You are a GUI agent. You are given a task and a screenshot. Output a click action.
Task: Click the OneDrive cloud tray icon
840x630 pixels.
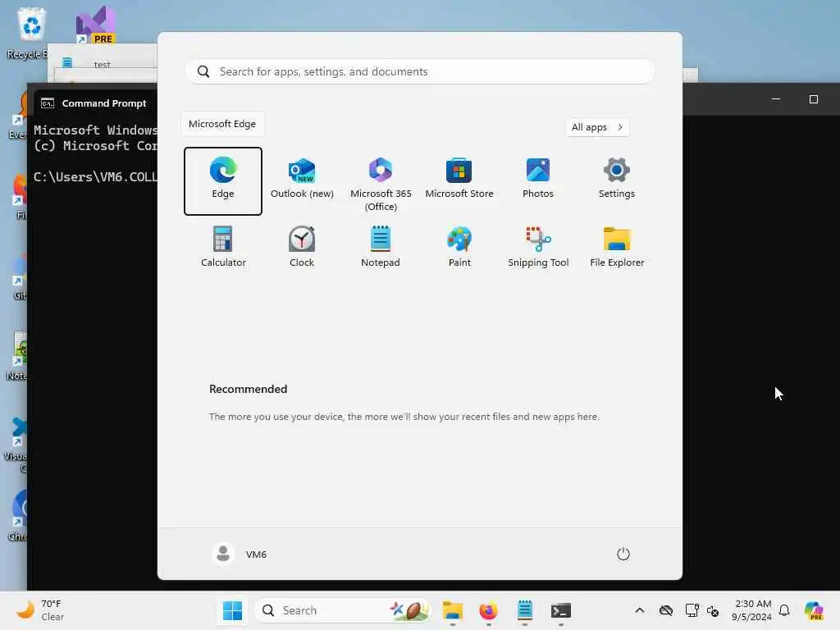pyautogui.click(x=666, y=610)
